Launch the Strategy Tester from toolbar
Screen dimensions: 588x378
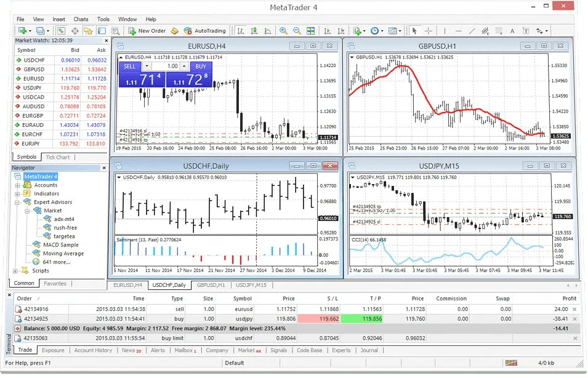click(116, 31)
